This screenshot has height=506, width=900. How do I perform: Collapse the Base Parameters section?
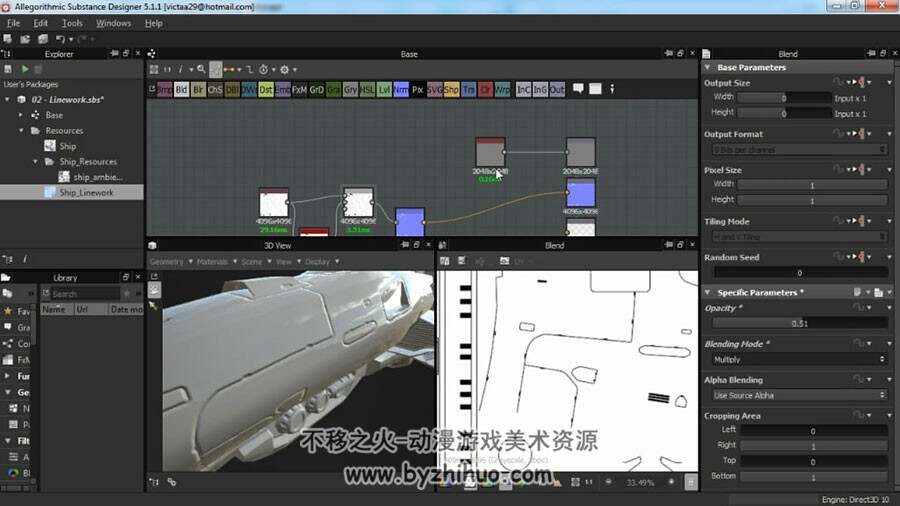point(708,67)
